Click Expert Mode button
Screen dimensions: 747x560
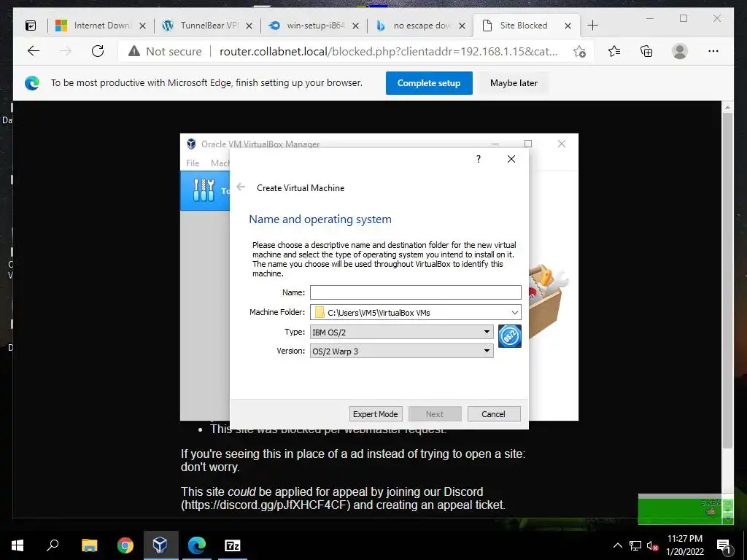pyautogui.click(x=376, y=414)
